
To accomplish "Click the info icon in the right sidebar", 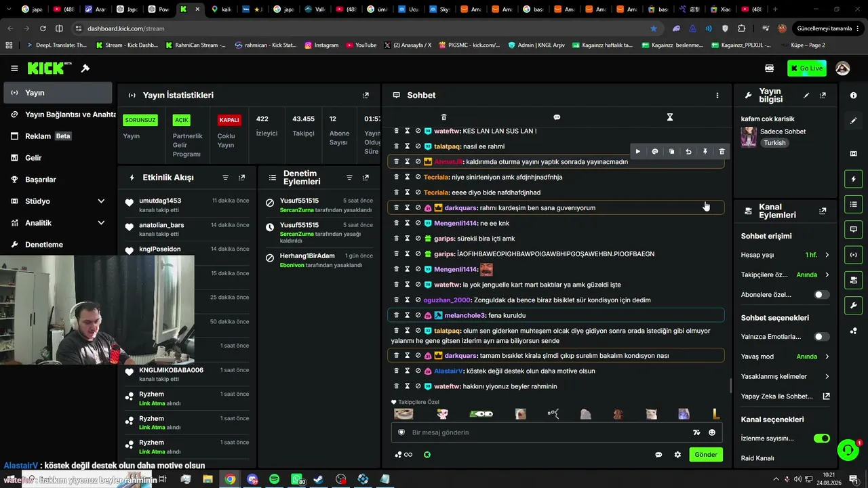I will 853,96.
